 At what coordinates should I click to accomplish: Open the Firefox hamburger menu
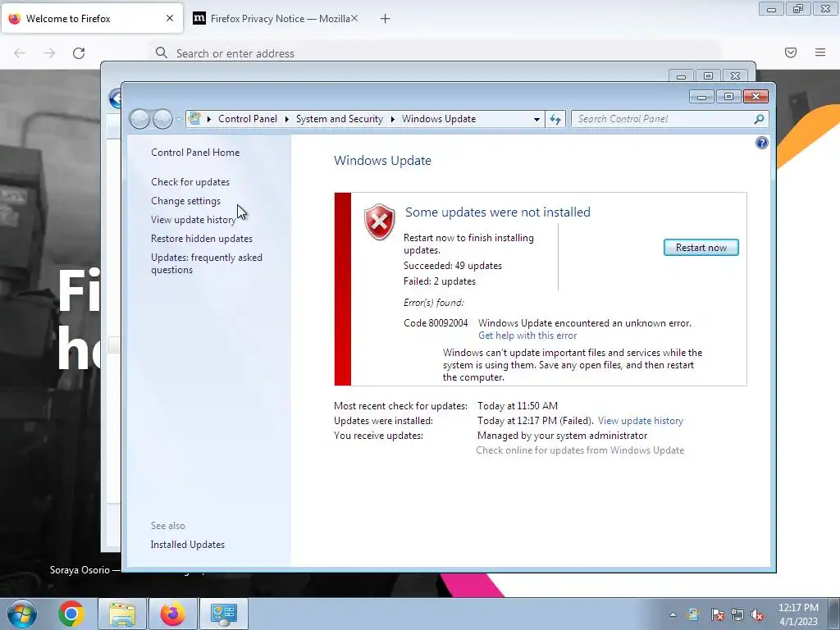tap(820, 52)
